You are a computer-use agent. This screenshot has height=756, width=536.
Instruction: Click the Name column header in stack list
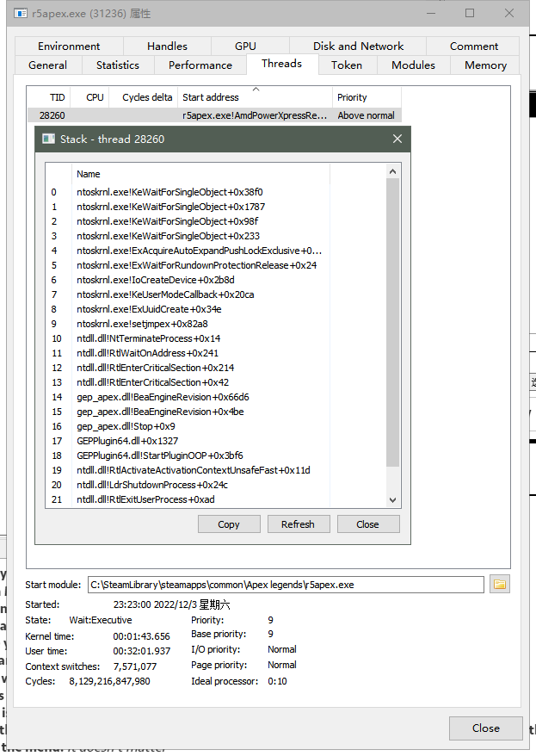tap(200, 174)
